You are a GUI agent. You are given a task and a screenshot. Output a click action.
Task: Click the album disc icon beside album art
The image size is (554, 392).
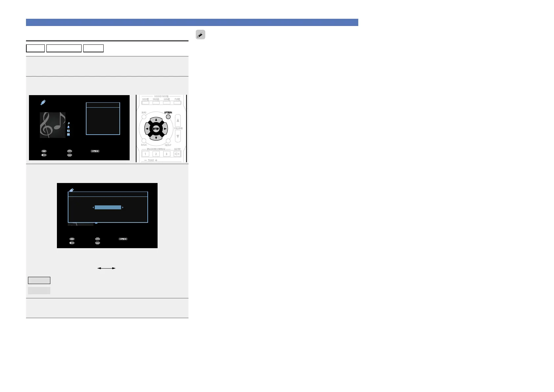[68, 131]
